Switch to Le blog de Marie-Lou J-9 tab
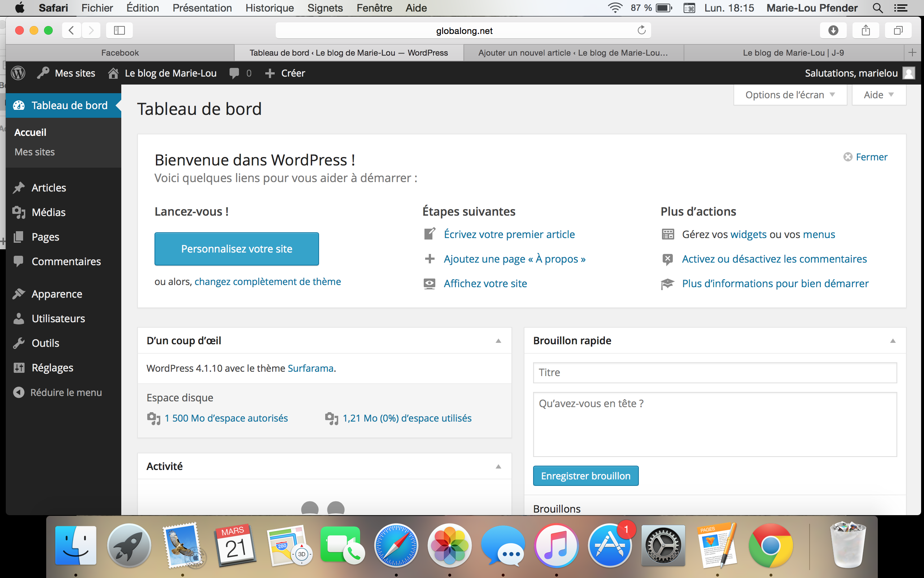This screenshot has height=578, width=924. 793,53
